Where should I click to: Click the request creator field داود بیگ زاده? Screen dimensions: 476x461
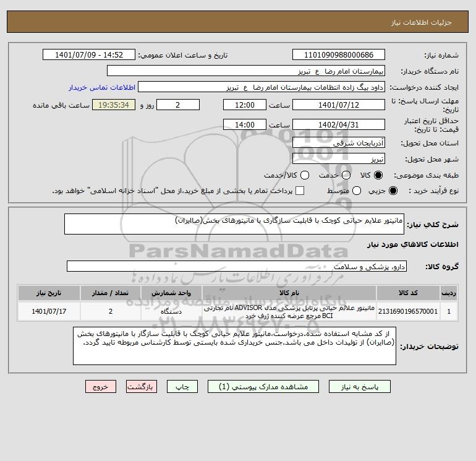click(261, 87)
